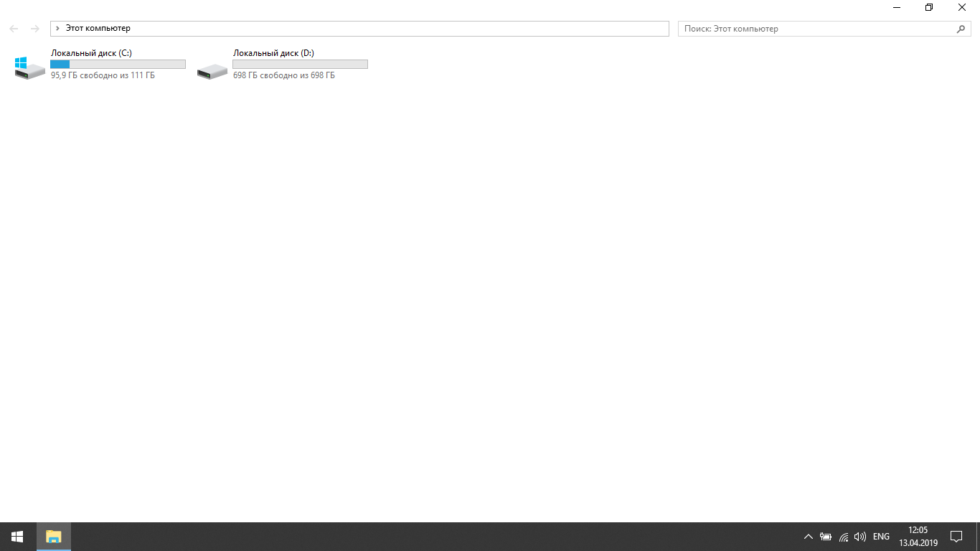The image size is (980, 551).
Task: Click the Show Desktop strip on the taskbar
Action: tap(978, 537)
